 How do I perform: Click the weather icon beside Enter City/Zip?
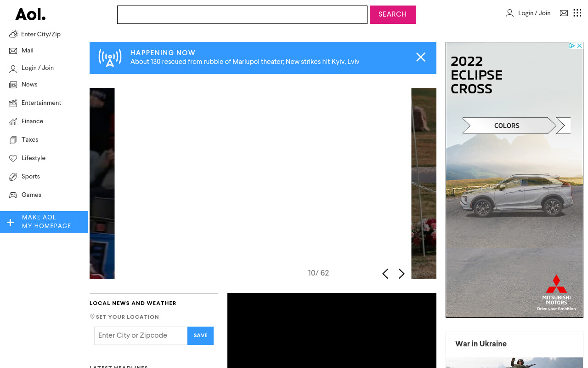tap(13, 34)
